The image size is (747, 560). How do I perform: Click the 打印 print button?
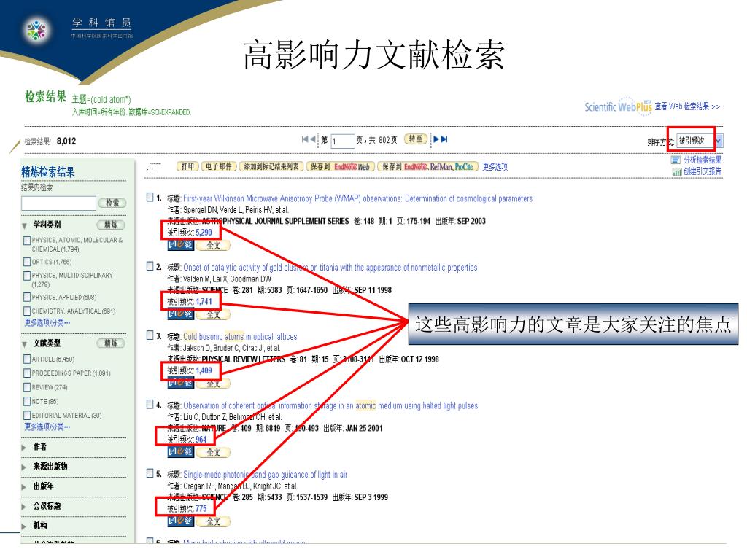(x=187, y=166)
